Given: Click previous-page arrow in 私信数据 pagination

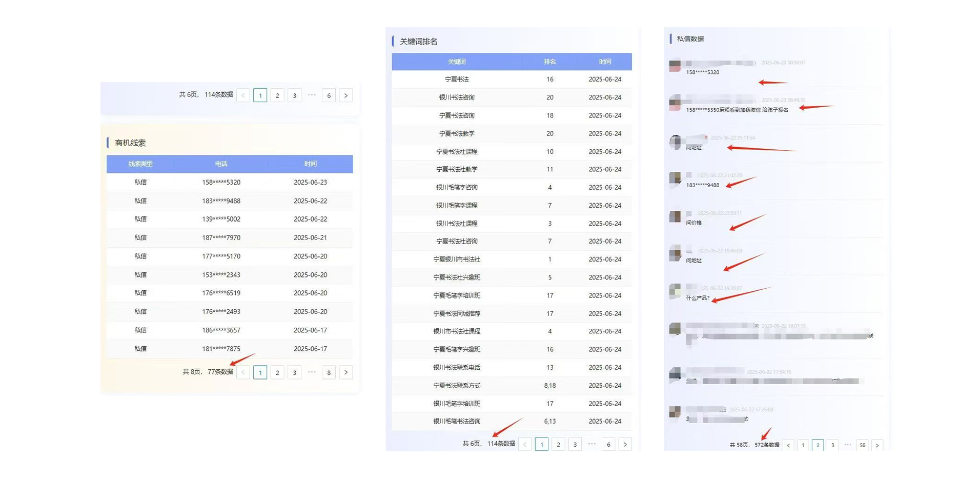Looking at the screenshot, I should 788,445.
